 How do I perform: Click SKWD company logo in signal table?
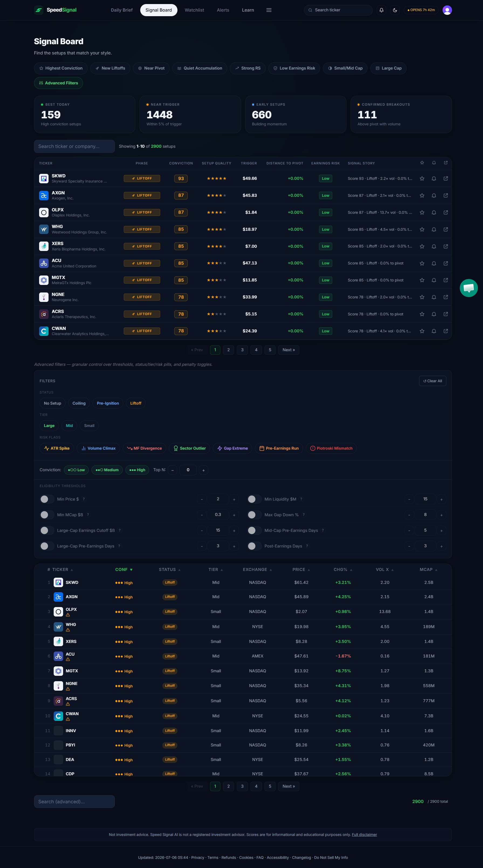44,178
